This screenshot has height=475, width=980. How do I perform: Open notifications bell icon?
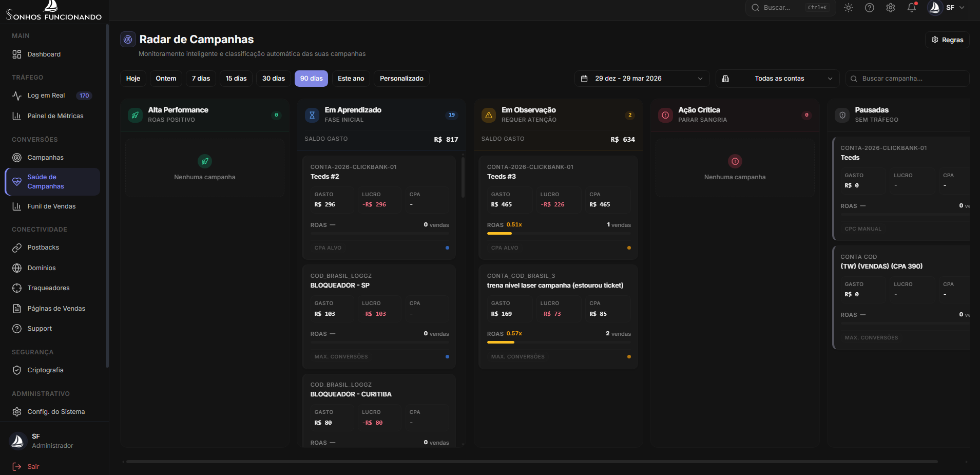912,8
